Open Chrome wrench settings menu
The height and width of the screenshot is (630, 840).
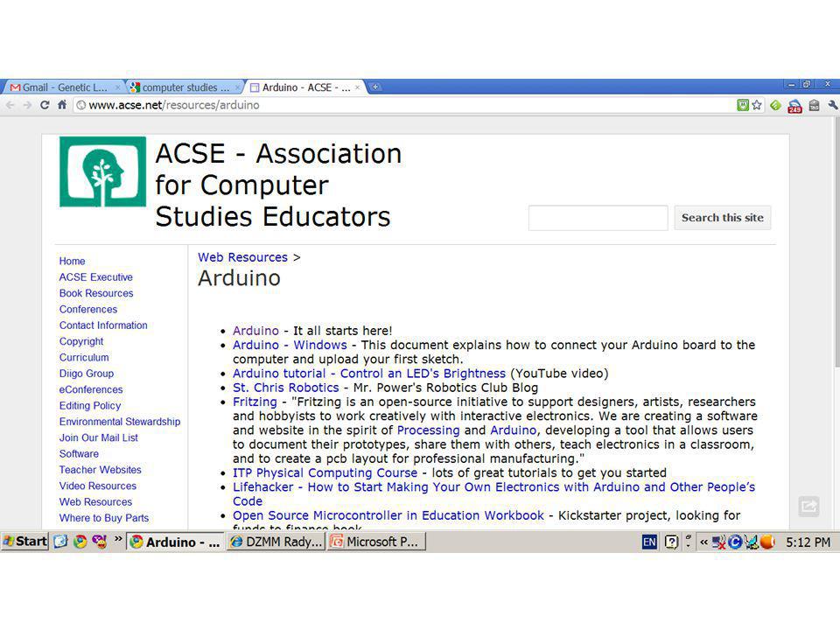[833, 106]
